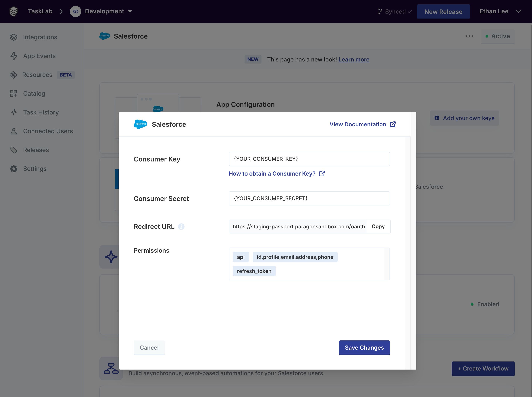Open Catalog in the sidebar
This screenshot has width=532, height=397.
click(34, 93)
